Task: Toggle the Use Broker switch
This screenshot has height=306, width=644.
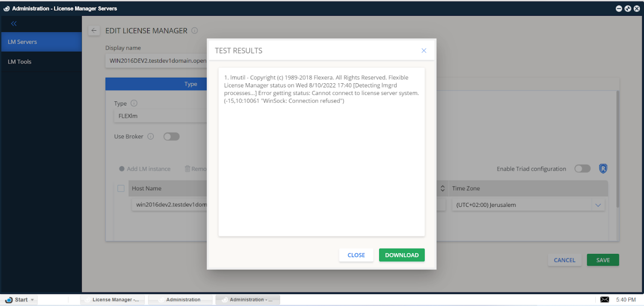Action: (171, 137)
